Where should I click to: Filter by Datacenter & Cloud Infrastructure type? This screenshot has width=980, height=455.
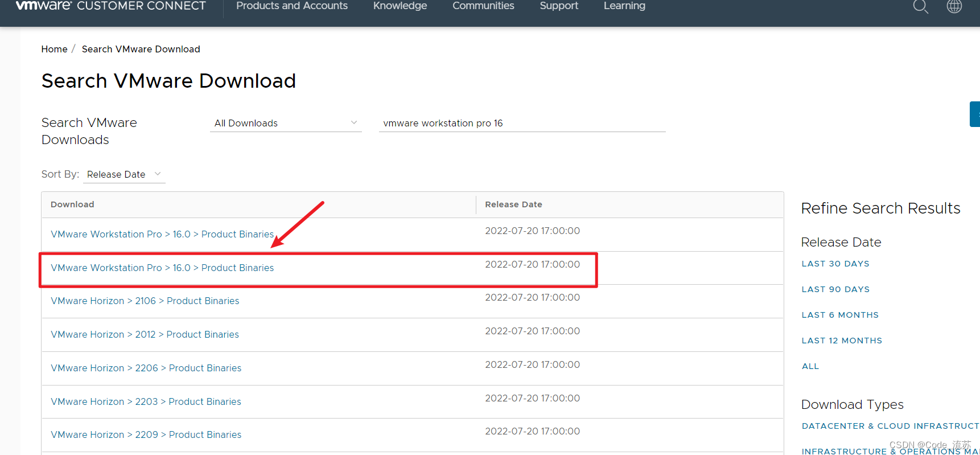891,426
